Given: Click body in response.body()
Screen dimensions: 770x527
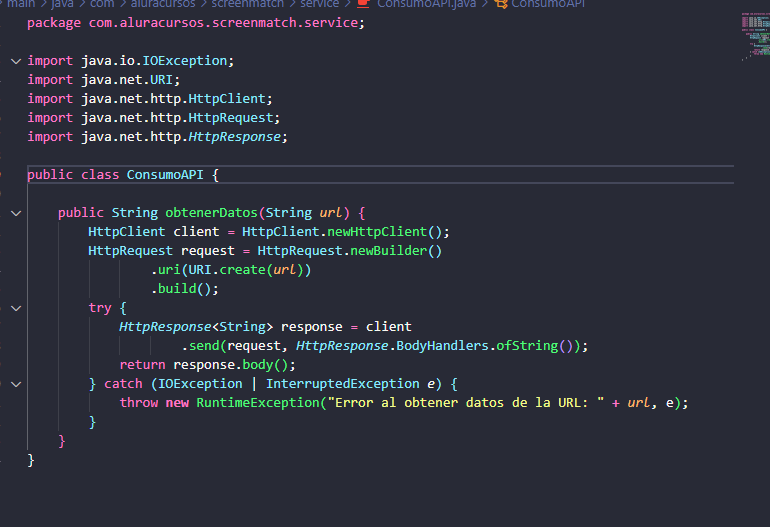Looking at the screenshot, I should click(258, 365).
